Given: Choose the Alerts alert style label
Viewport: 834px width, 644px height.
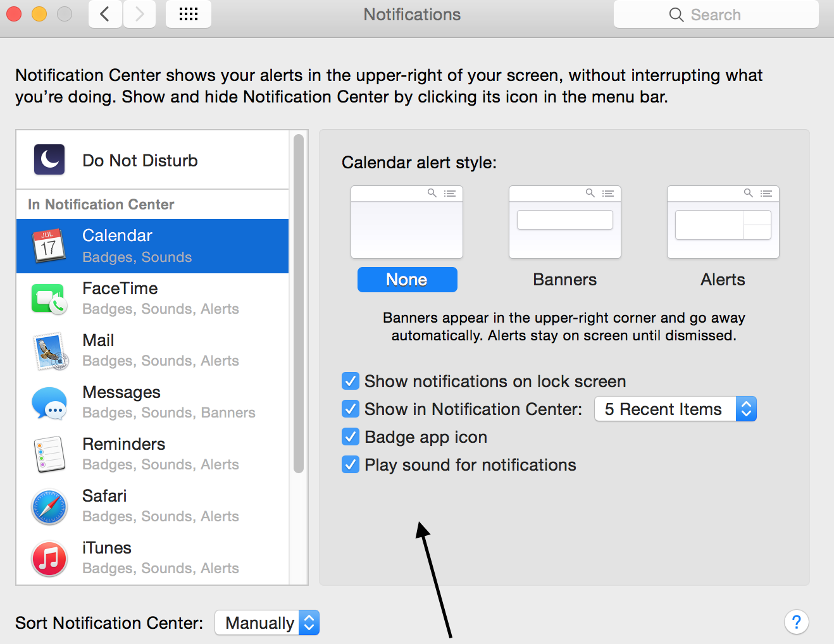Looking at the screenshot, I should click(x=723, y=280).
